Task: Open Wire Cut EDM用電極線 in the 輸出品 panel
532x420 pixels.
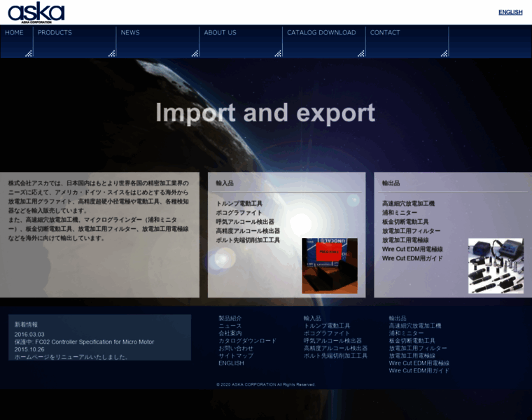Action: (x=412, y=249)
